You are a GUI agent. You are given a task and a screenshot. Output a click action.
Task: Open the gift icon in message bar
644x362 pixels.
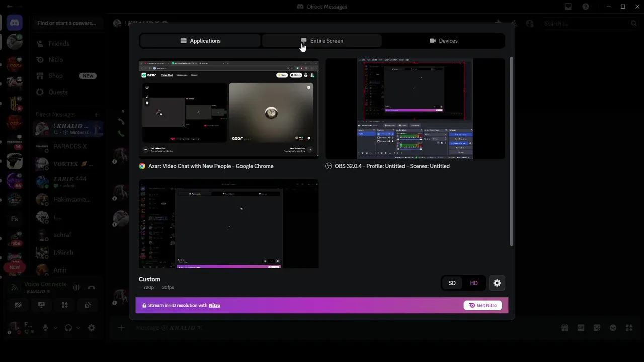(x=565, y=328)
